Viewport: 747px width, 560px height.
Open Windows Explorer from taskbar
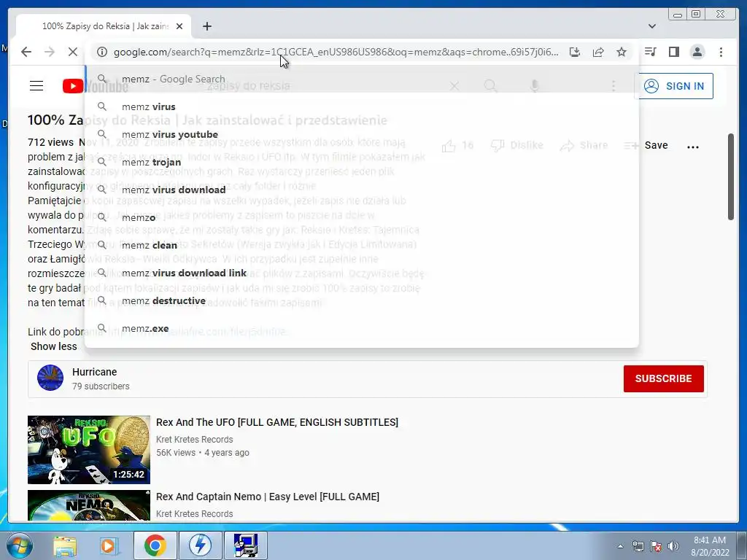point(65,545)
